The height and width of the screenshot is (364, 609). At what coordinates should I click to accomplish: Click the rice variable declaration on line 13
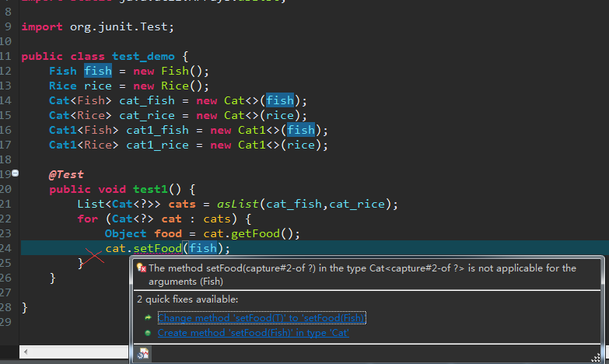coord(98,86)
